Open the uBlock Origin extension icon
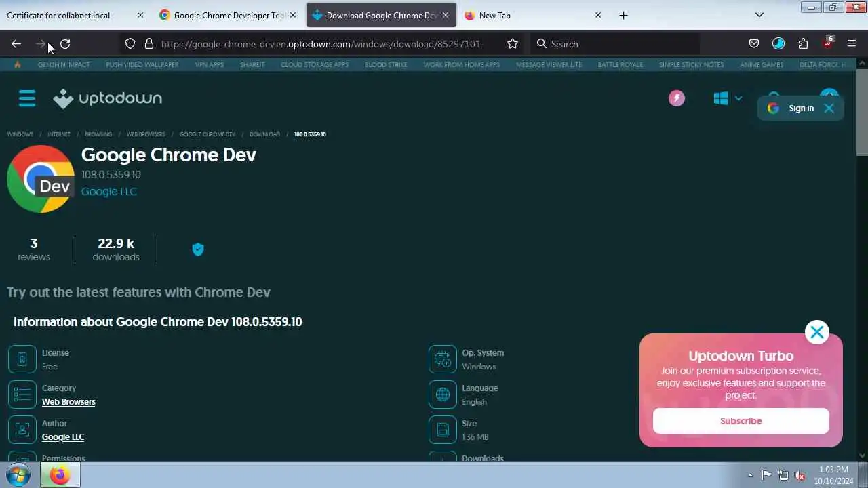Image resolution: width=868 pixels, height=488 pixels. tap(827, 44)
